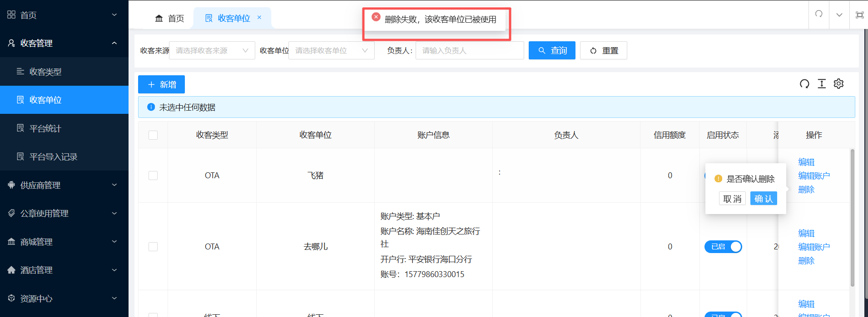Click the 负责人 input field

click(x=469, y=50)
